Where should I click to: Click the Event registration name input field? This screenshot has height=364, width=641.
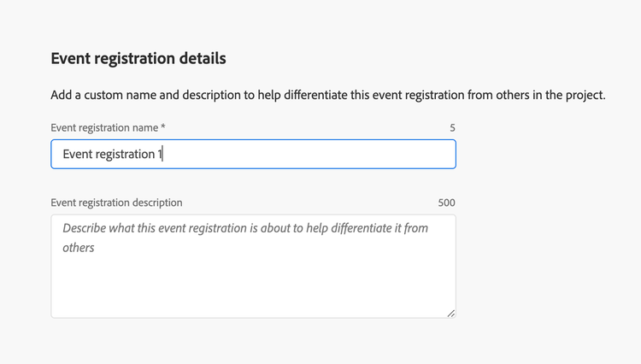click(x=253, y=155)
